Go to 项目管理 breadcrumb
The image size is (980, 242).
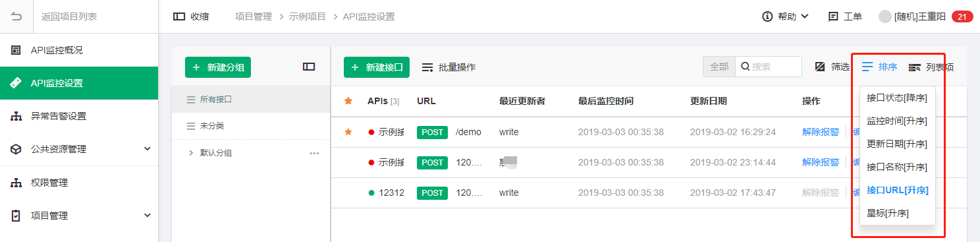(x=253, y=16)
